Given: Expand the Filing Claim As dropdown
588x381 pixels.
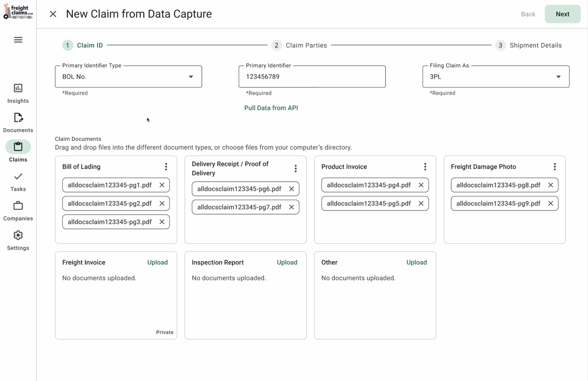Looking at the screenshot, I should point(558,77).
